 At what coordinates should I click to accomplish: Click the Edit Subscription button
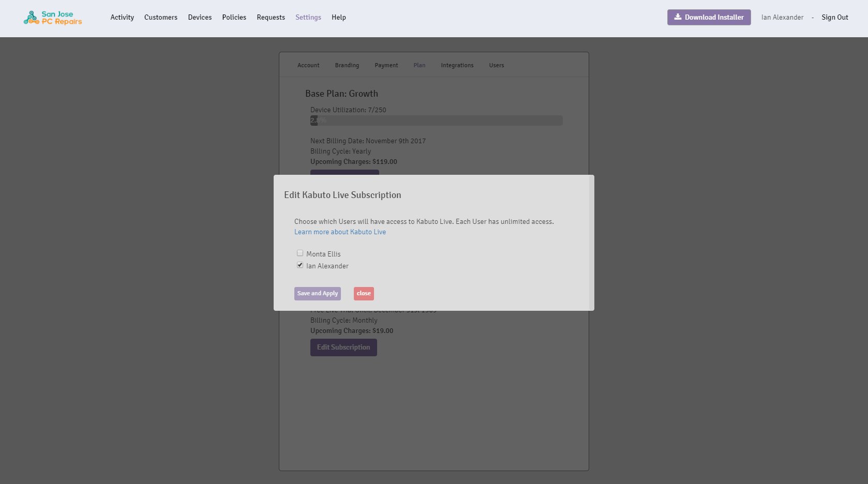(343, 347)
